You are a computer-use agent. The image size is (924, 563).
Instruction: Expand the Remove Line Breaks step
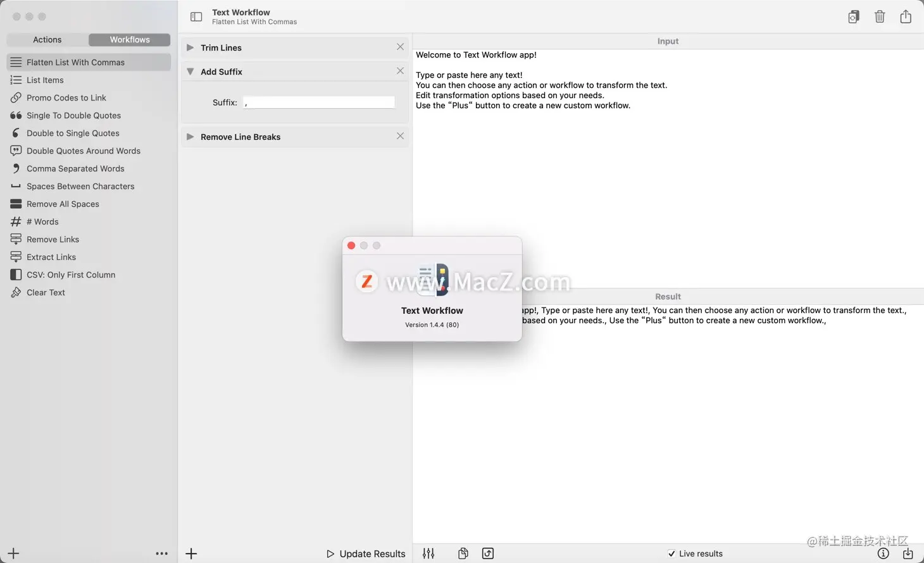(190, 137)
